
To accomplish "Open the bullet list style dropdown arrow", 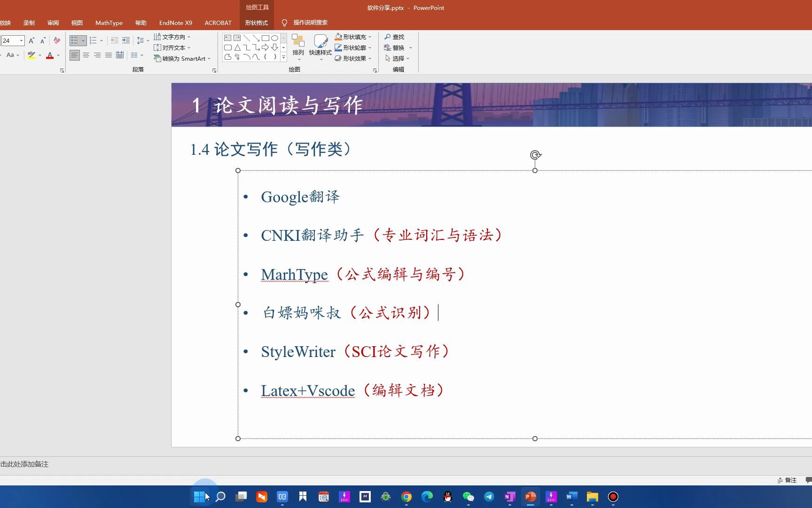I will pyautogui.click(x=83, y=41).
